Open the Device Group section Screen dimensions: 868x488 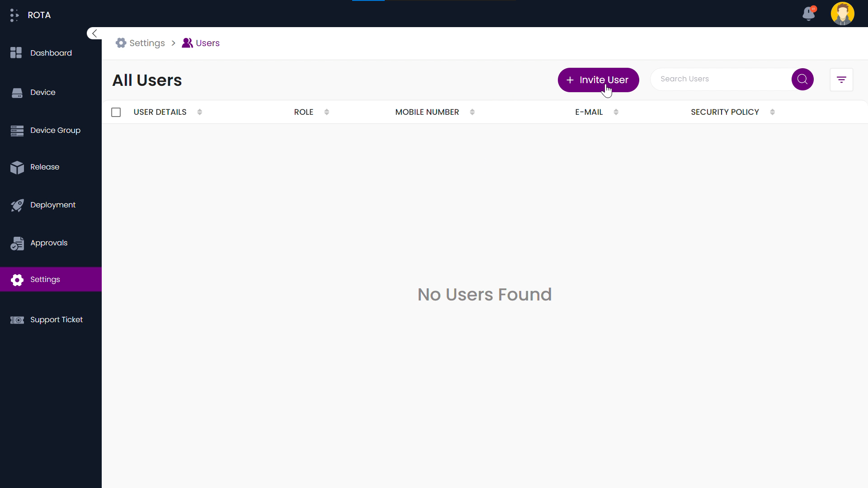coord(51,130)
